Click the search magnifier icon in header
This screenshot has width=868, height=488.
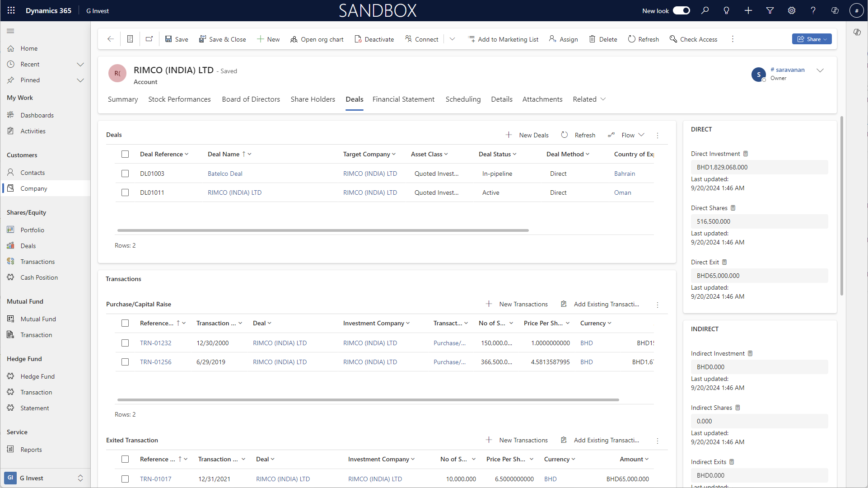[x=705, y=10]
